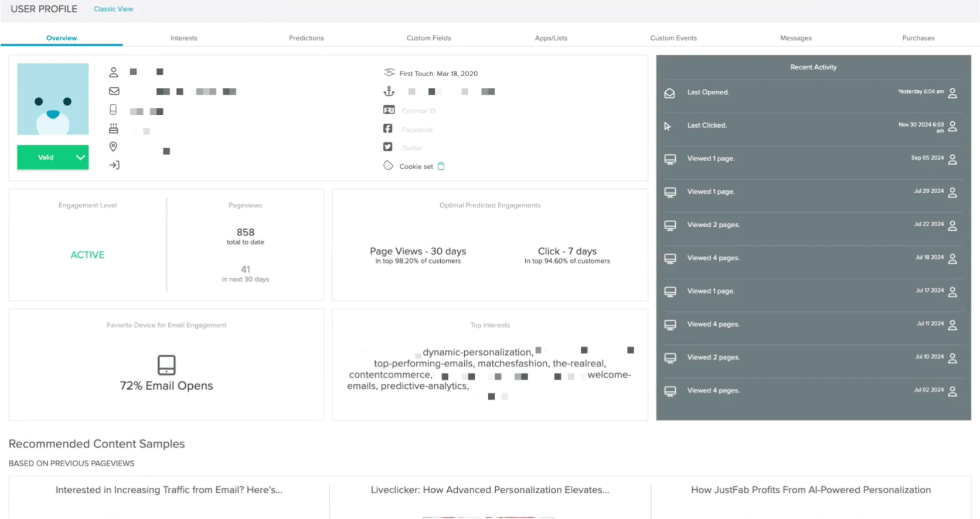Click user icon beside Jul 02 2024

[x=952, y=391]
